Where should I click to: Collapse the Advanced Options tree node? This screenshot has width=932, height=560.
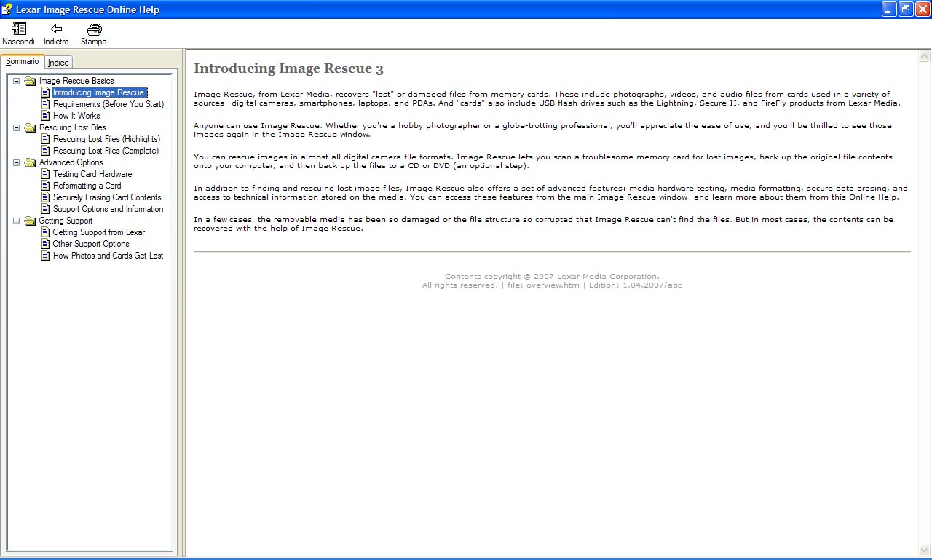pyautogui.click(x=16, y=162)
